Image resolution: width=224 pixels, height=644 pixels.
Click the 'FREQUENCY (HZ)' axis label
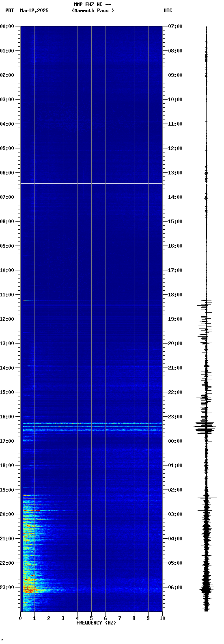(x=96, y=623)
